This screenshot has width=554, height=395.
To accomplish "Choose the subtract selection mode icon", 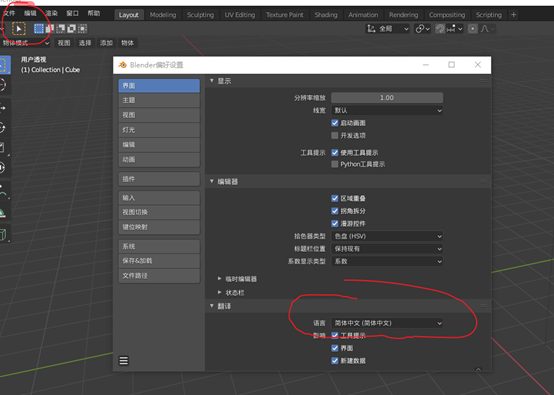I will point(61,29).
